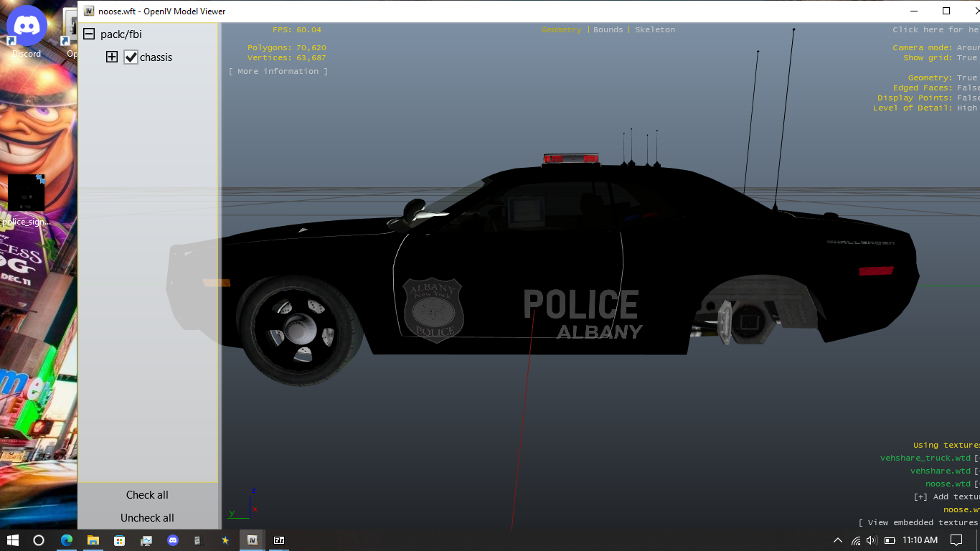
Task: Click the More information link
Action: pyautogui.click(x=278, y=72)
